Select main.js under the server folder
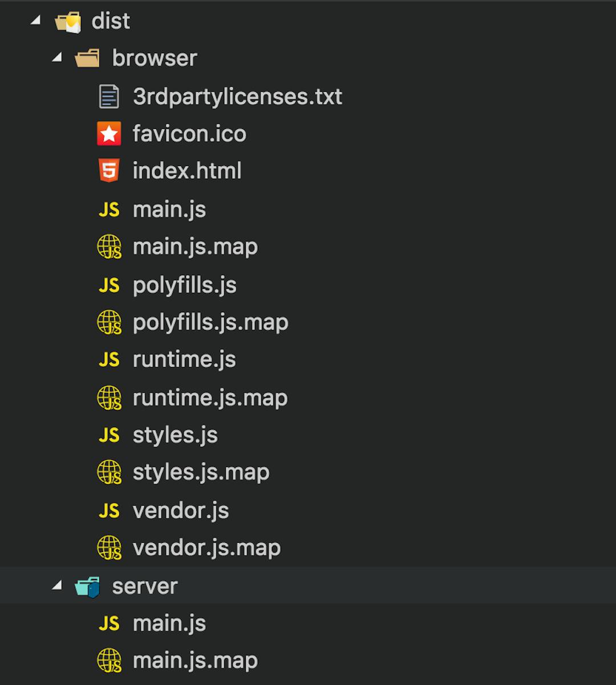Screen dimensions: 616x685 169,623
